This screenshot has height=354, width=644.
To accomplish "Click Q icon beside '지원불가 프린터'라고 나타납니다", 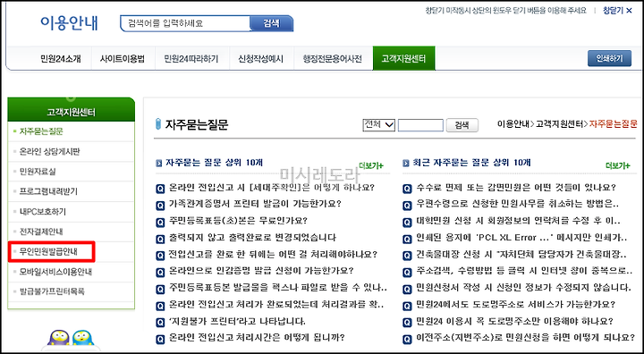I will pyautogui.click(x=160, y=323).
